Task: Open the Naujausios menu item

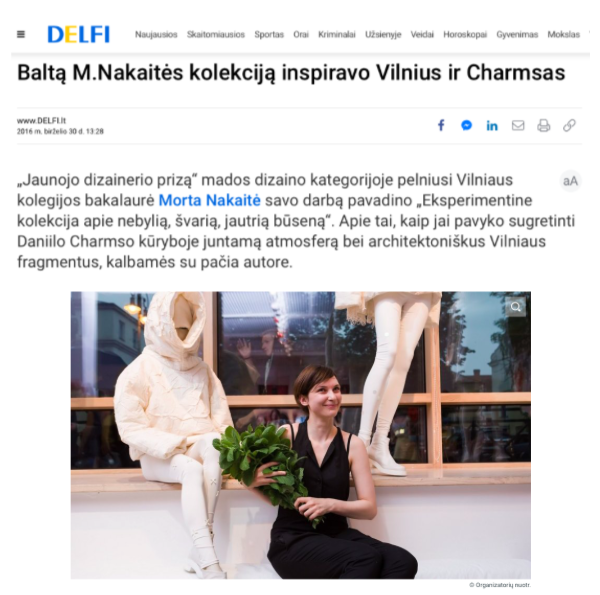Action: [156, 34]
